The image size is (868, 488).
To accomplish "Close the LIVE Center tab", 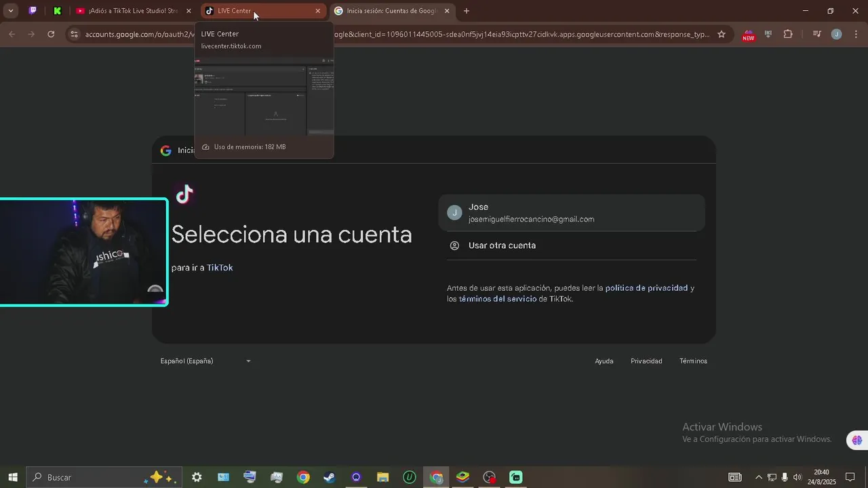I will coord(318,11).
